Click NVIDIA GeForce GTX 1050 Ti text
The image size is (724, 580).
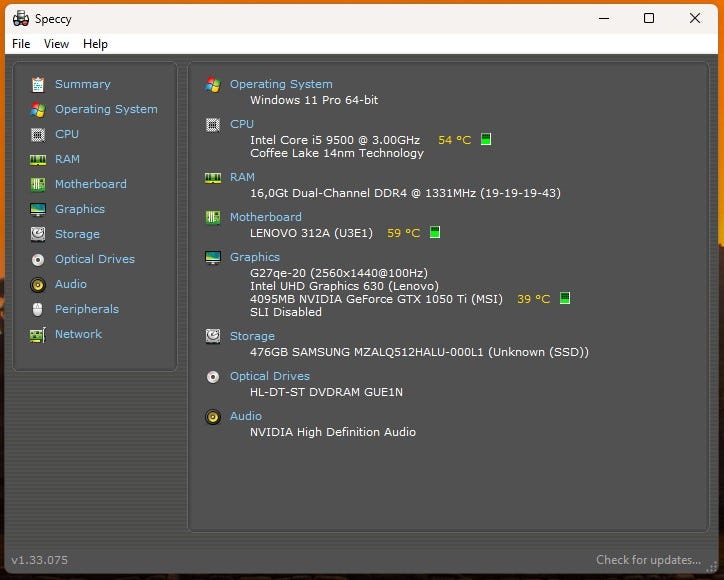pos(376,299)
